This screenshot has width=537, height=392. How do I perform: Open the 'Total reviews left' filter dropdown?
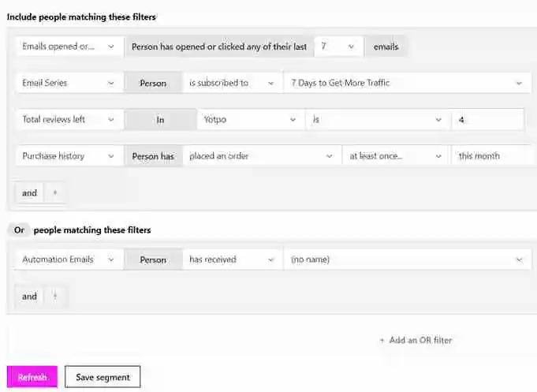(x=69, y=119)
